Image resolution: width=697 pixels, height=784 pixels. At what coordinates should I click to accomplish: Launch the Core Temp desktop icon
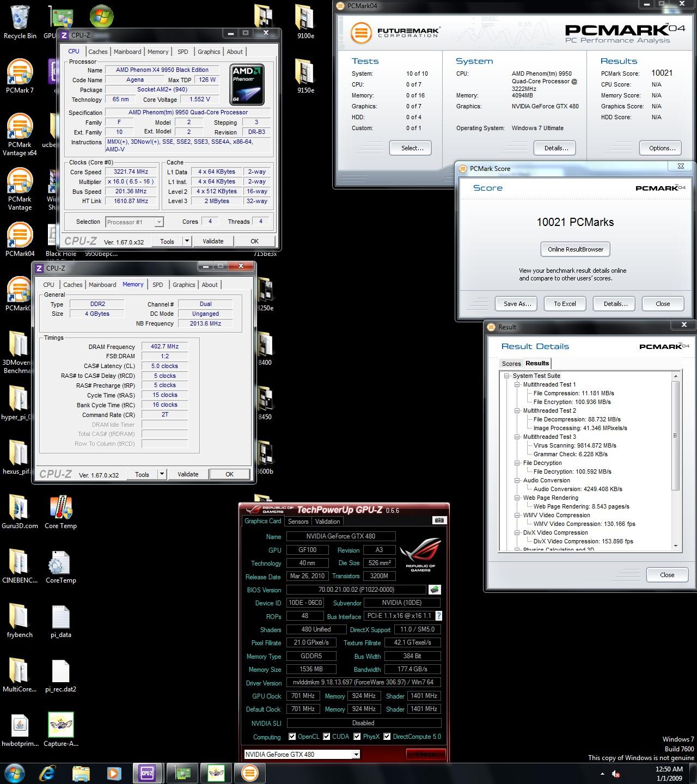(x=60, y=512)
